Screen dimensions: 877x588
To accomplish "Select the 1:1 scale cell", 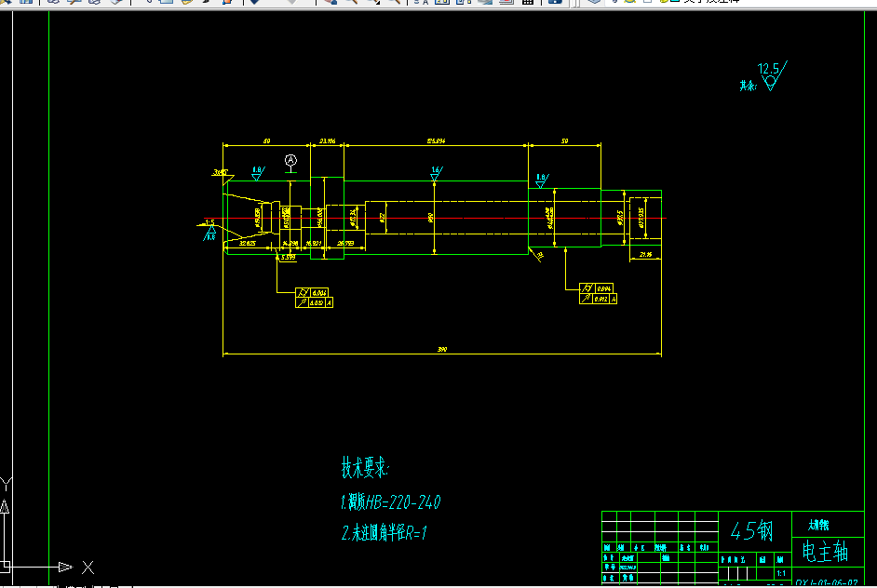I will [x=781, y=573].
